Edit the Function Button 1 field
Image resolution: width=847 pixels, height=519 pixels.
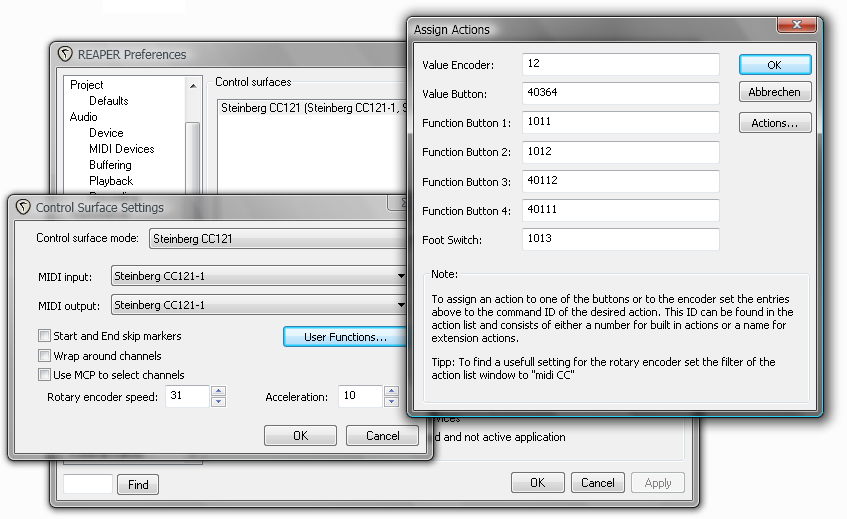(621, 123)
